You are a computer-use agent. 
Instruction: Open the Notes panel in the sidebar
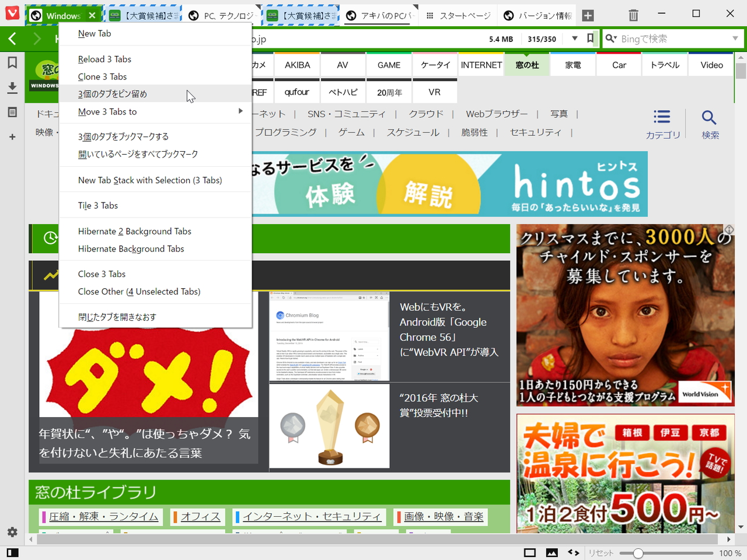[12, 112]
